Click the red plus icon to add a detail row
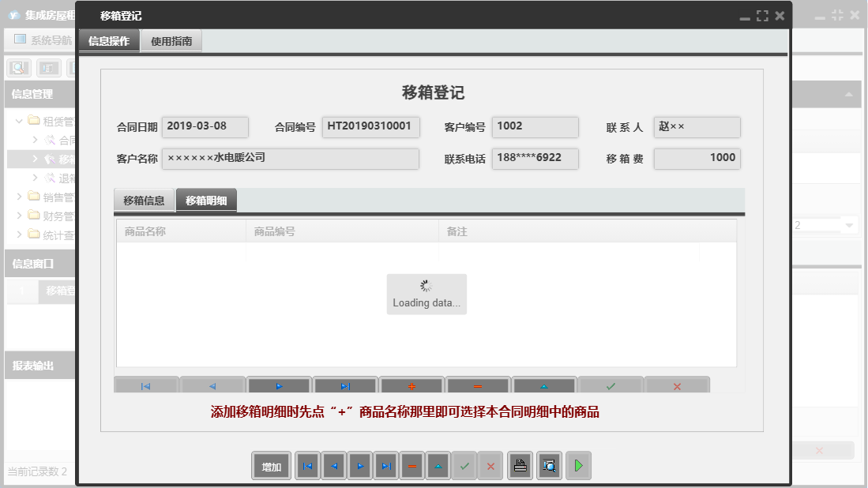 [x=411, y=385]
